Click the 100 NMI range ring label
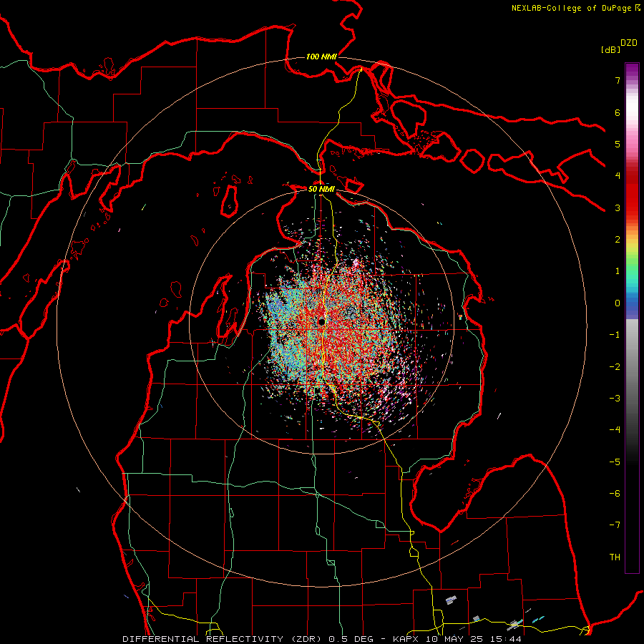 coord(321,57)
